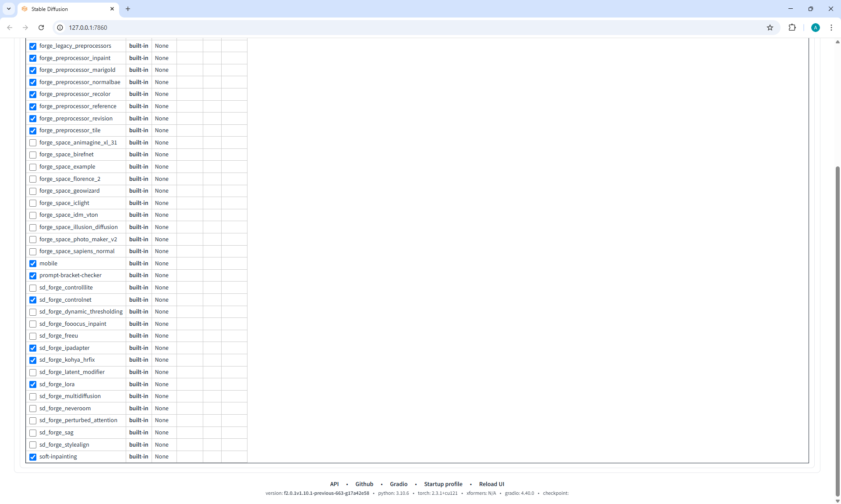Disable sd_forge_controlnet extension checkbox

[x=33, y=300]
